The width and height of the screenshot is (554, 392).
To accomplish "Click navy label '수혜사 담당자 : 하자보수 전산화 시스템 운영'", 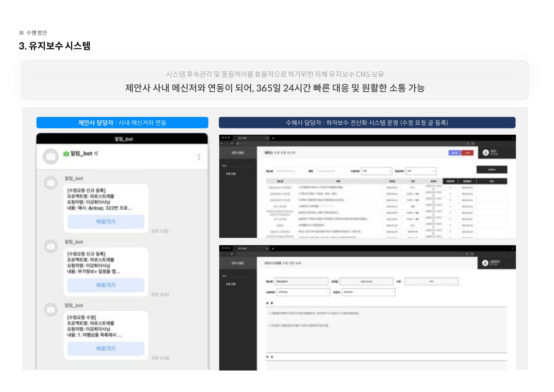I will click(367, 123).
